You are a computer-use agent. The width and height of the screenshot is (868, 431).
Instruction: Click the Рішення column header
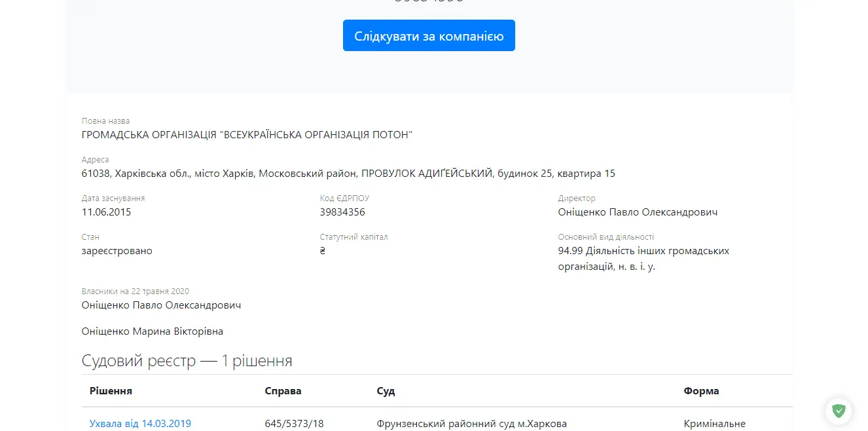(x=111, y=391)
